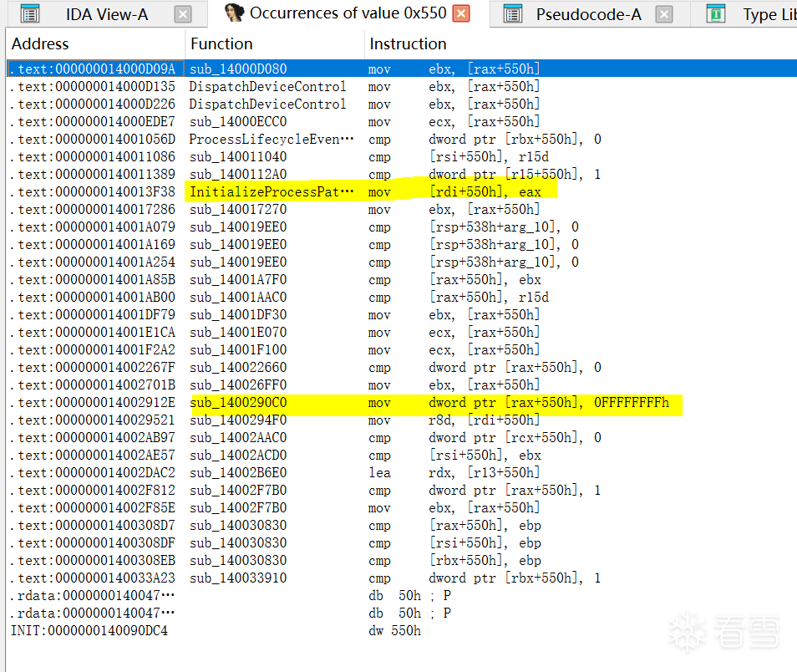The height and width of the screenshot is (672, 797).
Task: Select the sub_140017270 row
Action: coord(402,209)
